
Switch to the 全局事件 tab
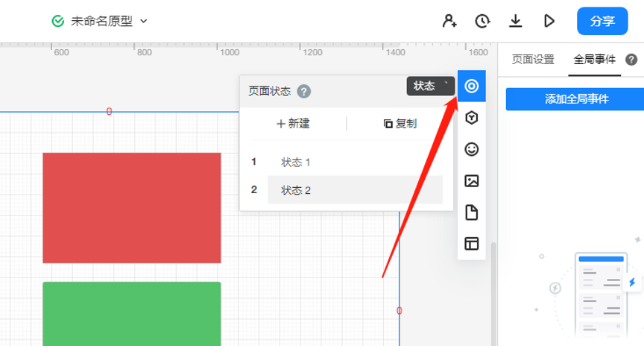[x=594, y=60]
